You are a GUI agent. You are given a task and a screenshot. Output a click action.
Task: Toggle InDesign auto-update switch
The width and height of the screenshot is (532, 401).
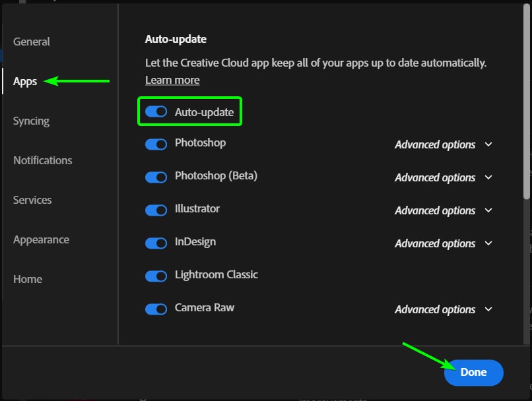pyautogui.click(x=156, y=243)
